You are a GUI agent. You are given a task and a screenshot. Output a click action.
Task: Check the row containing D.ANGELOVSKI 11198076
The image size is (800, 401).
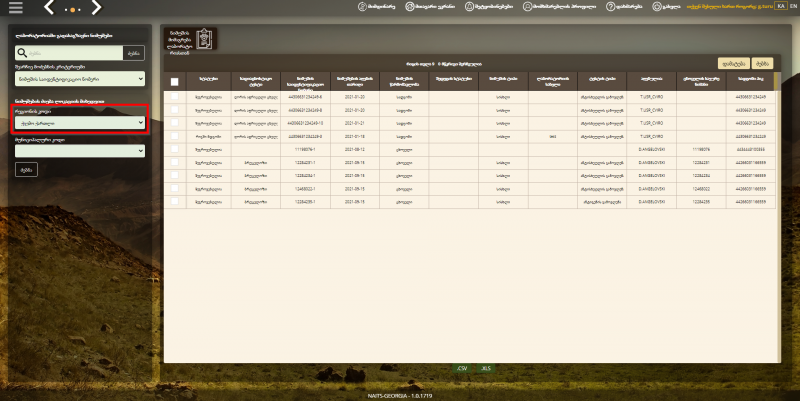point(174,149)
